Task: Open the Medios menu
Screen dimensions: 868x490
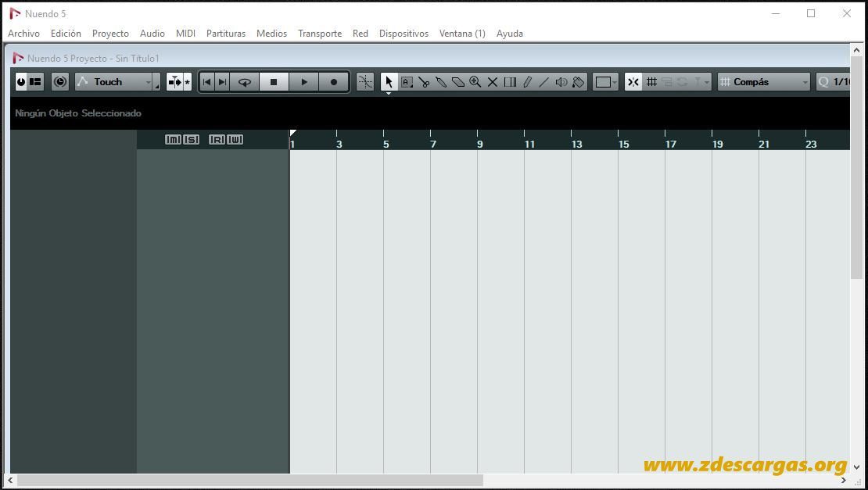Action: (x=271, y=33)
